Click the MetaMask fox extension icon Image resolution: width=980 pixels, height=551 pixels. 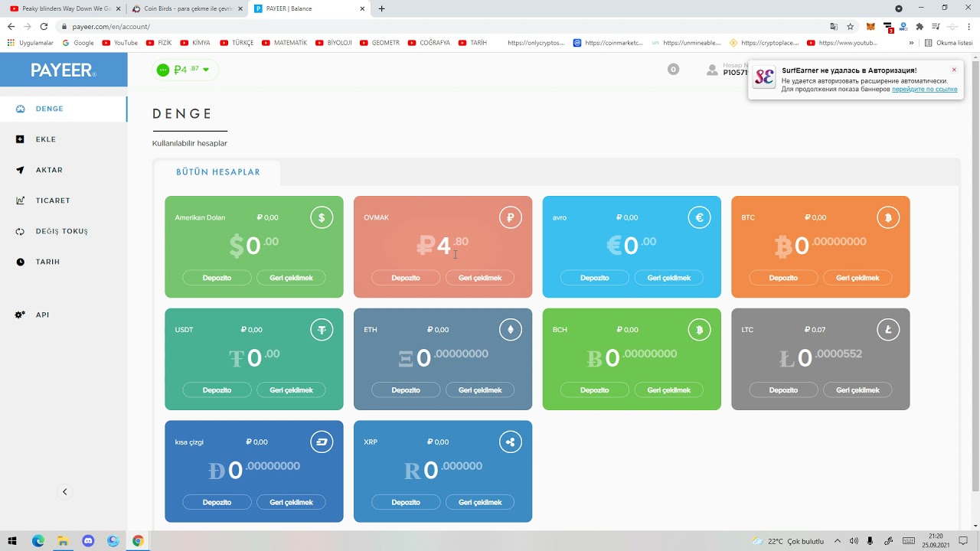(870, 27)
